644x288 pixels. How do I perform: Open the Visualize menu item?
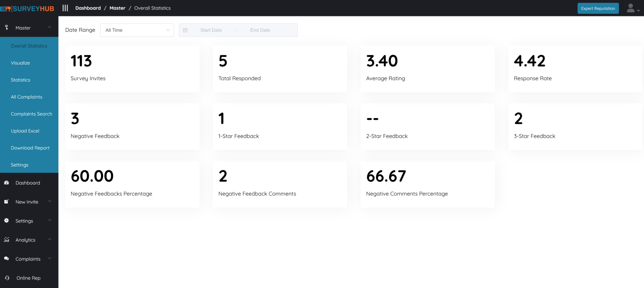tap(20, 63)
